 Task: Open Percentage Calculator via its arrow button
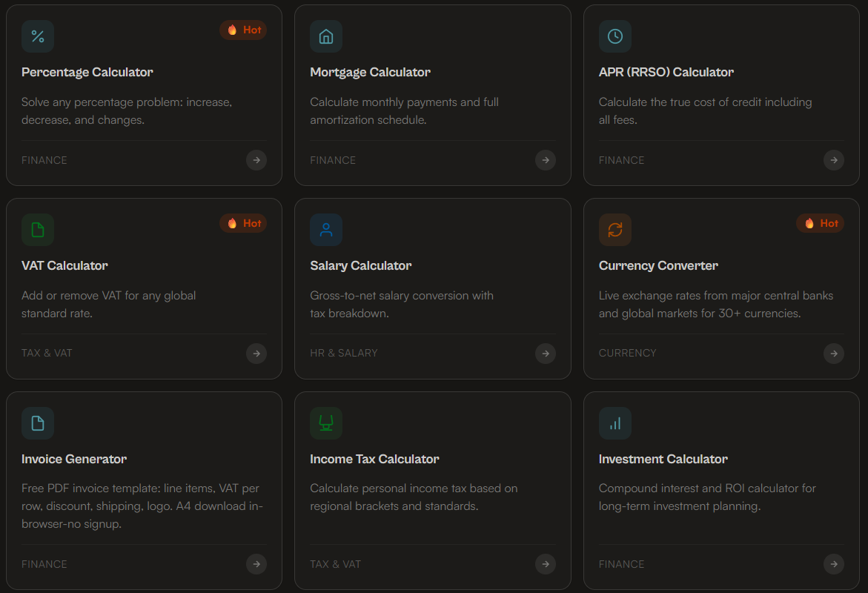click(x=256, y=160)
